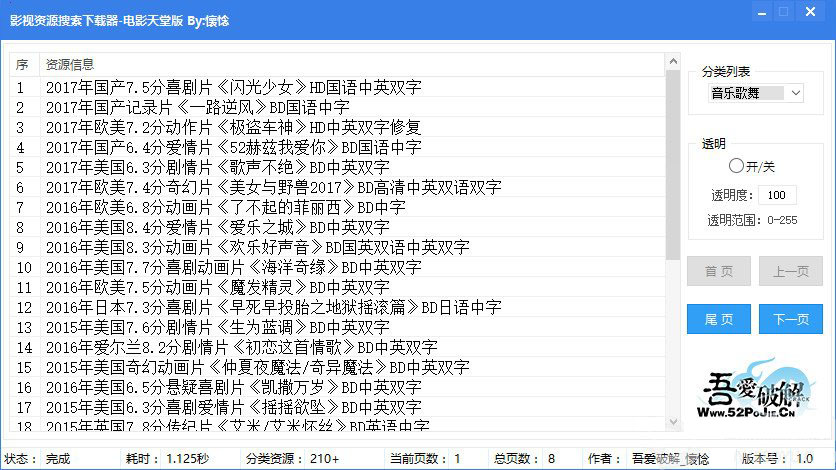Select row 12 《早死早投胎之地狱摇滚篇》
This screenshot has height=470, width=836.
pyautogui.click(x=337, y=307)
